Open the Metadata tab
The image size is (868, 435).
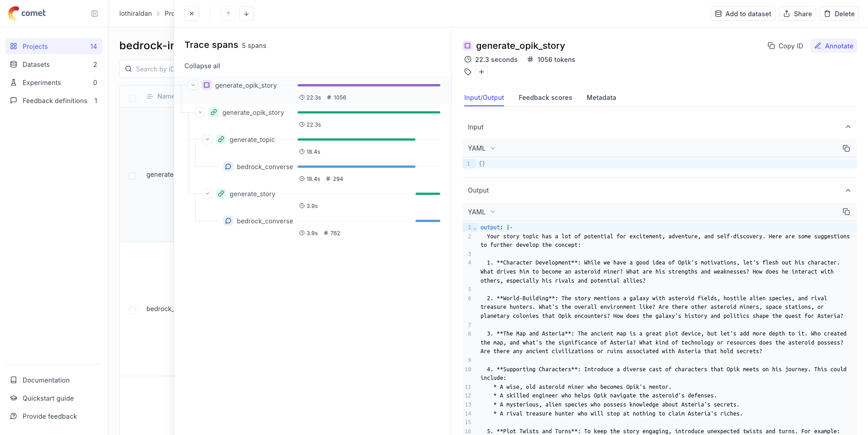(x=601, y=98)
